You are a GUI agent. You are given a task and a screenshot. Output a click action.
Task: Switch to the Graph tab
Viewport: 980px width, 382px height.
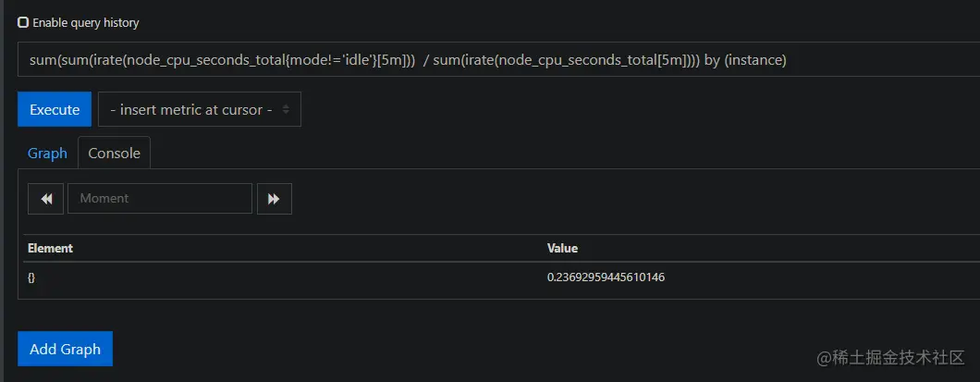pyautogui.click(x=47, y=154)
